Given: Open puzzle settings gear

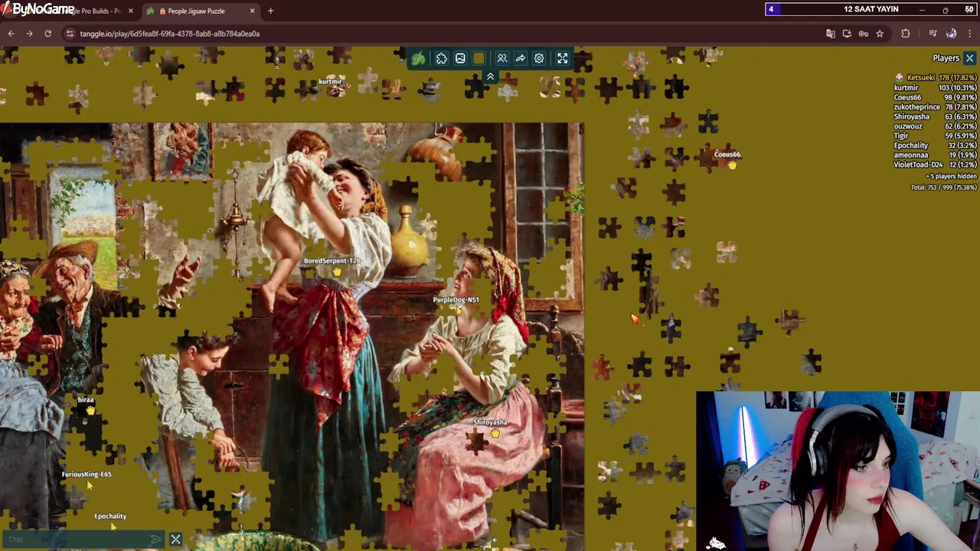Looking at the screenshot, I should click(539, 59).
